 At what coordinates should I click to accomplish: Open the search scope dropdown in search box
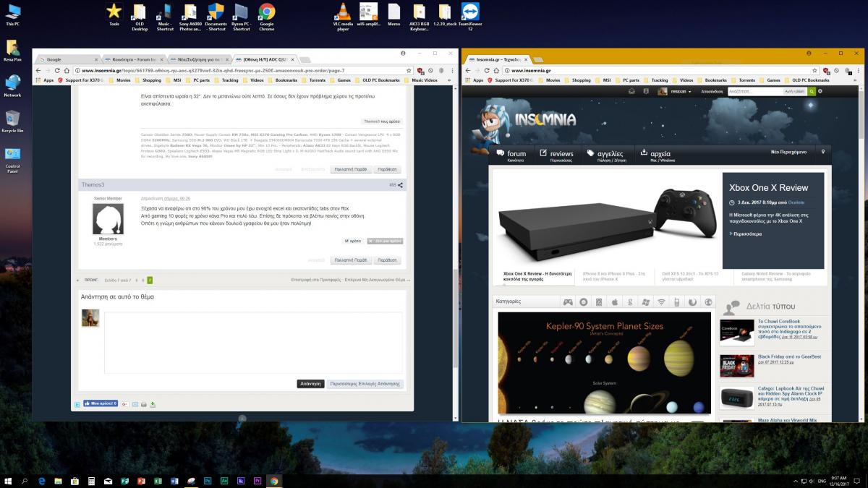point(795,92)
